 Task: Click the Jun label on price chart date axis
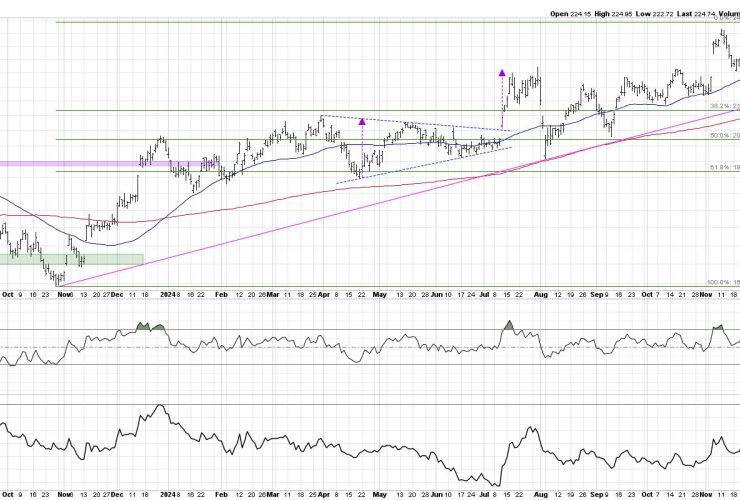coord(437,295)
